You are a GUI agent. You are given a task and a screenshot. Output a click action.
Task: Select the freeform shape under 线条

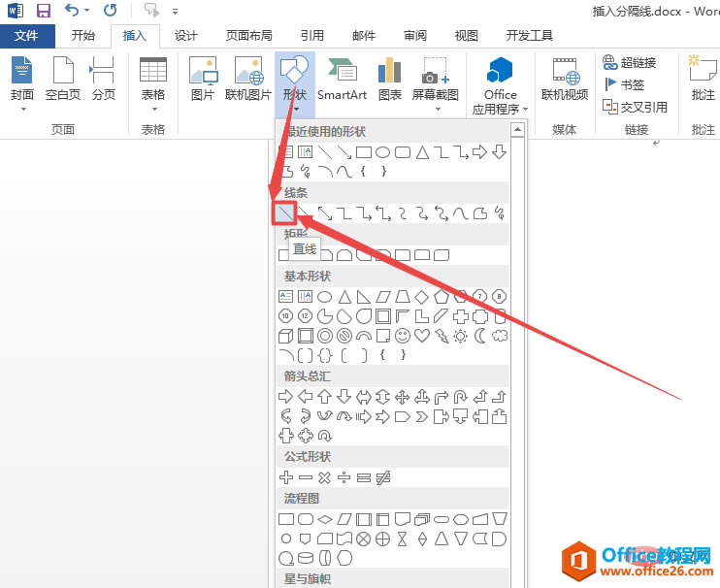(x=480, y=213)
